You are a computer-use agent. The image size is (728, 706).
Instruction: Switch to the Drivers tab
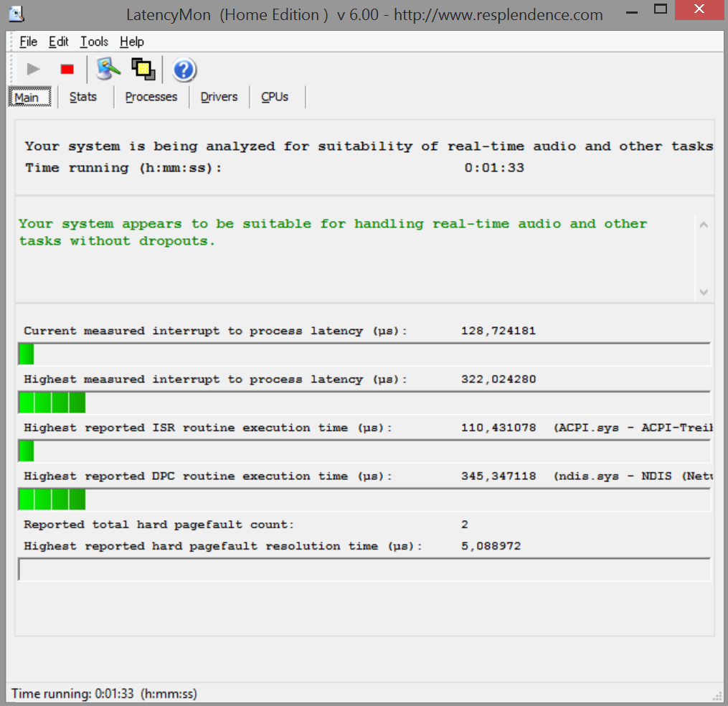tap(219, 97)
